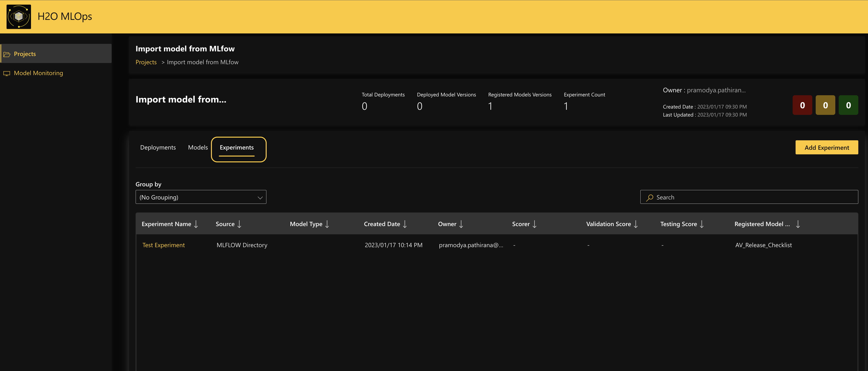
Task: Sort by Testing Score arrow
Action: 702,224
